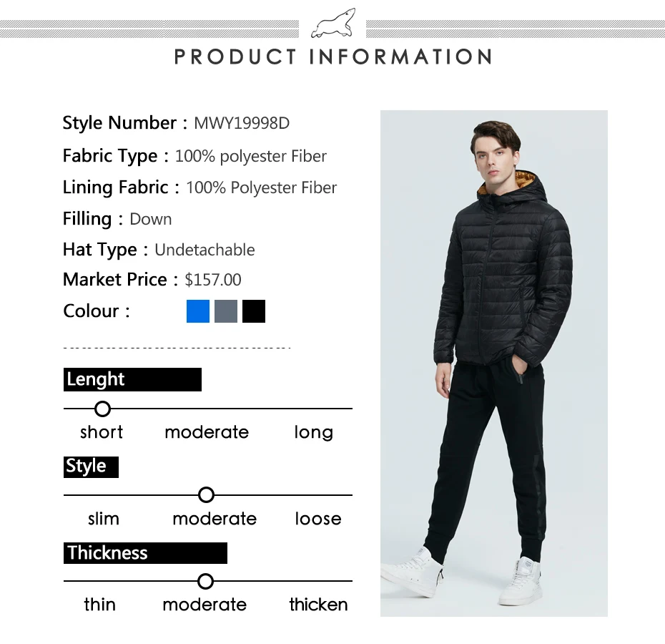Viewport: 665px width, 644px height.
Task: Click the black Lenght label bar
Action: [132, 379]
